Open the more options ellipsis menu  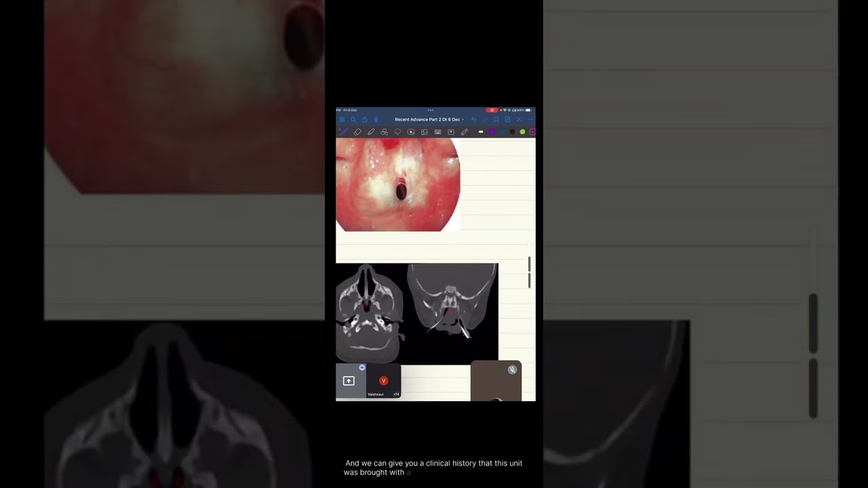(x=530, y=119)
